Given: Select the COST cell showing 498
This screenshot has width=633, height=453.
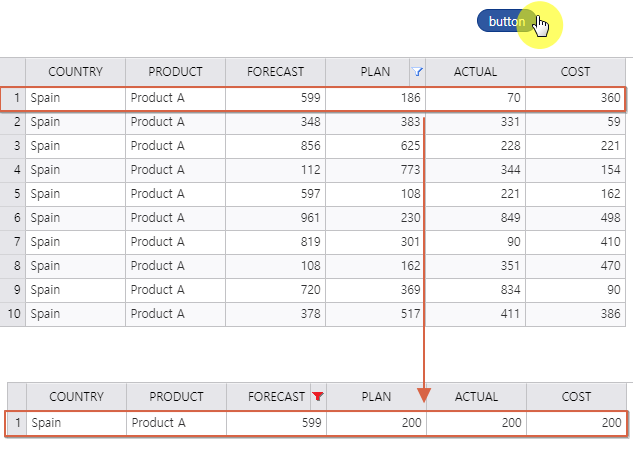Looking at the screenshot, I should 575,218.
